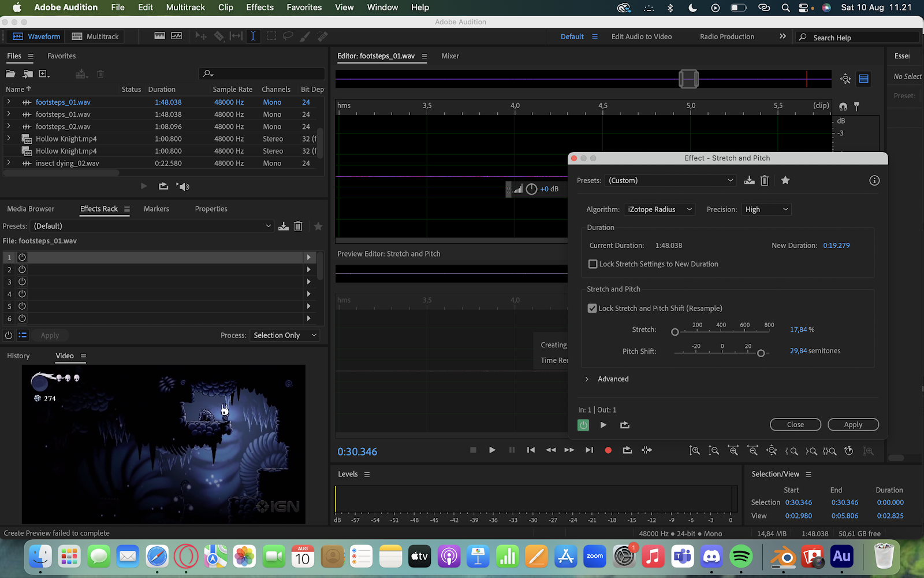
Task: Click the Stretch slider handle
Action: [675, 332]
